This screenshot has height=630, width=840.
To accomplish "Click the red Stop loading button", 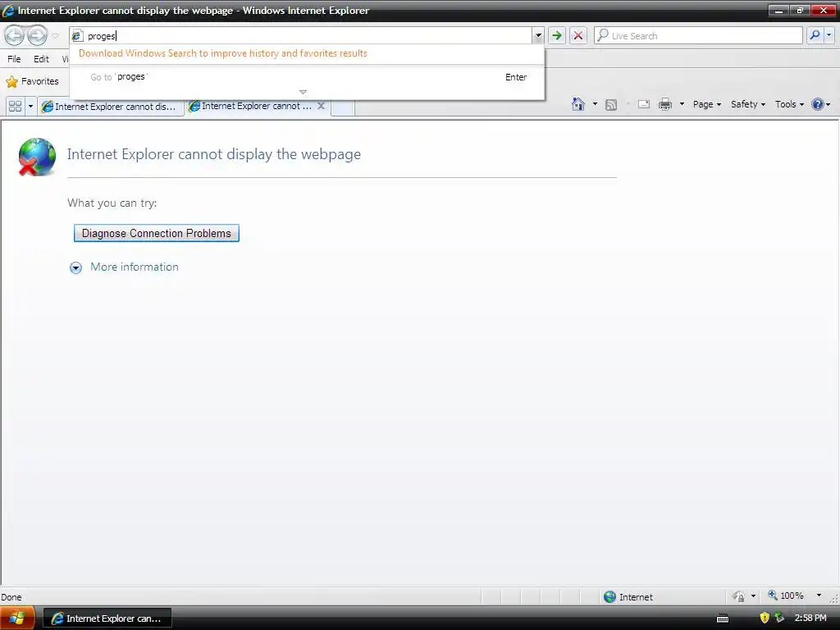I will click(x=578, y=36).
